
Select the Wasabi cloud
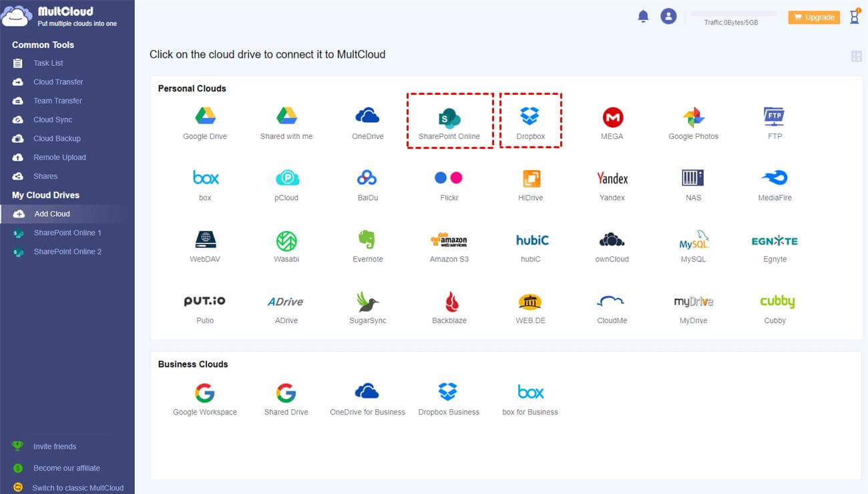286,246
